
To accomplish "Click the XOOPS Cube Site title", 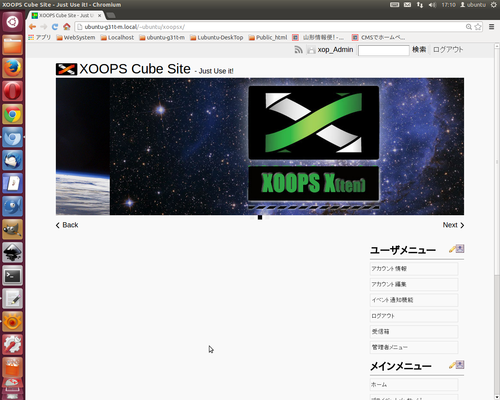I will point(135,69).
